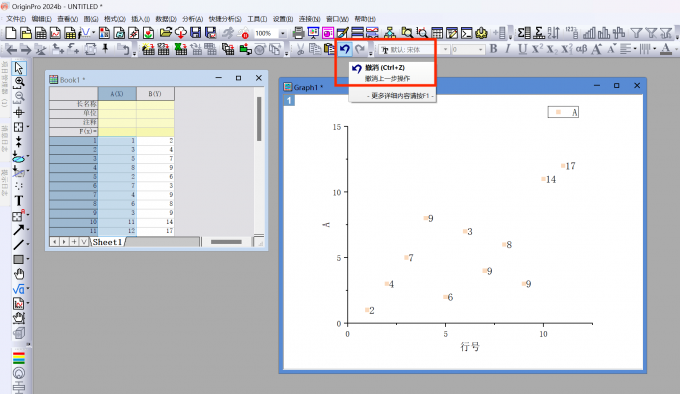Select the Pointer tool in left toolbar
Screen dimensions: 680x394
tap(19, 68)
